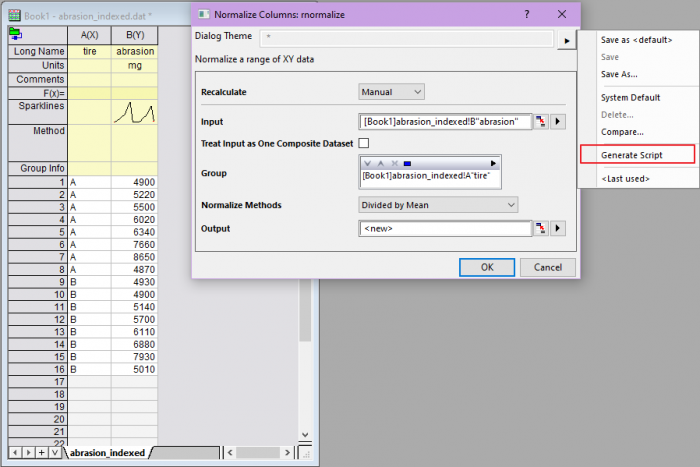
Task: Click the arrow button beside Output field
Action: (558, 229)
